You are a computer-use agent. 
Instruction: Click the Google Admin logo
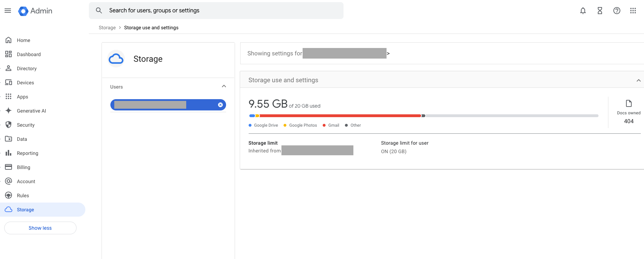tap(35, 11)
